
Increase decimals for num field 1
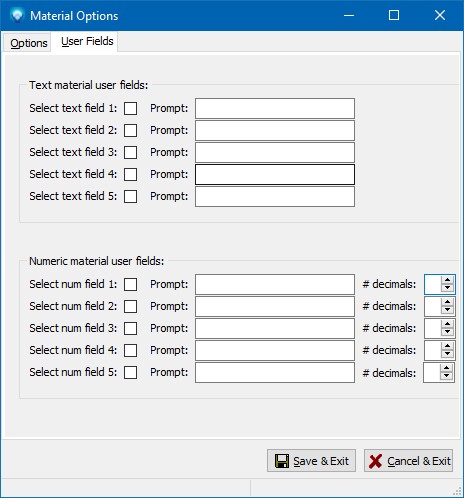pyautogui.click(x=447, y=280)
